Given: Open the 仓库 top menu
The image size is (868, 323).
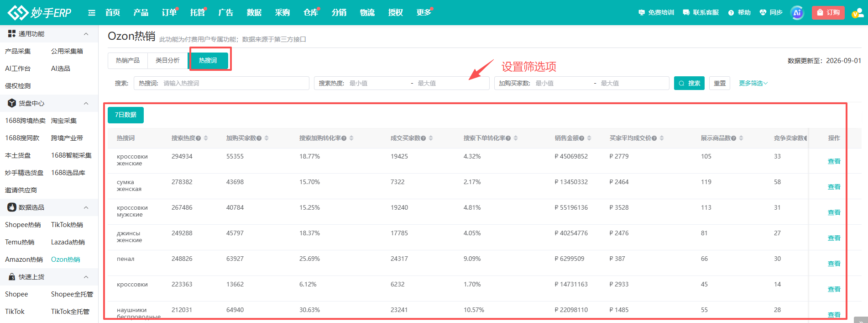Looking at the screenshot, I should click(x=311, y=12).
